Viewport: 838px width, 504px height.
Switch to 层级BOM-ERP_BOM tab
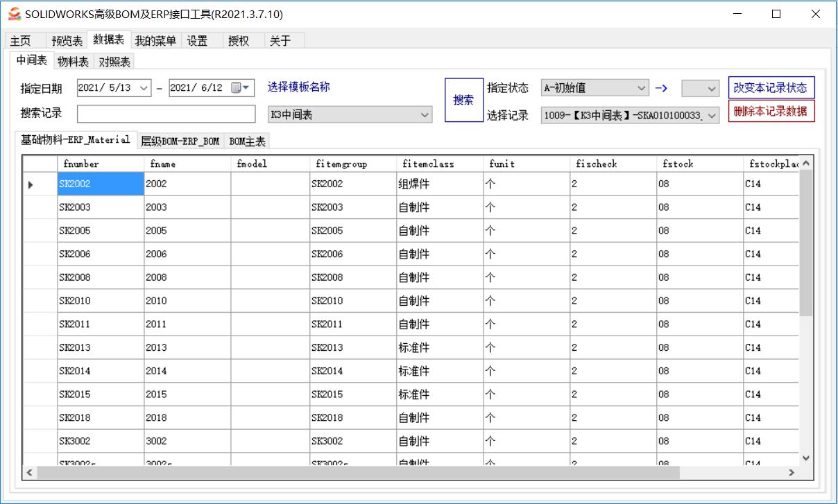point(180,141)
